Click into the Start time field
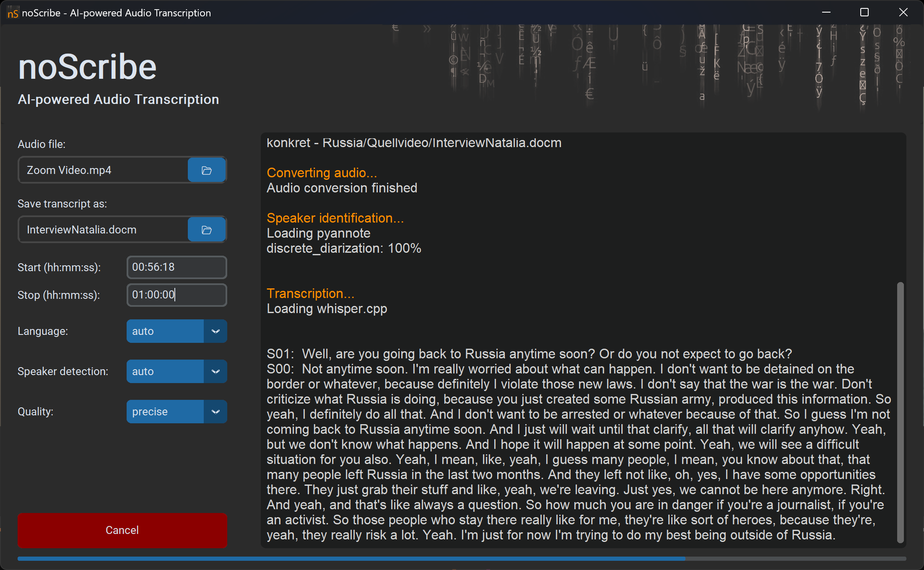 [x=176, y=267]
